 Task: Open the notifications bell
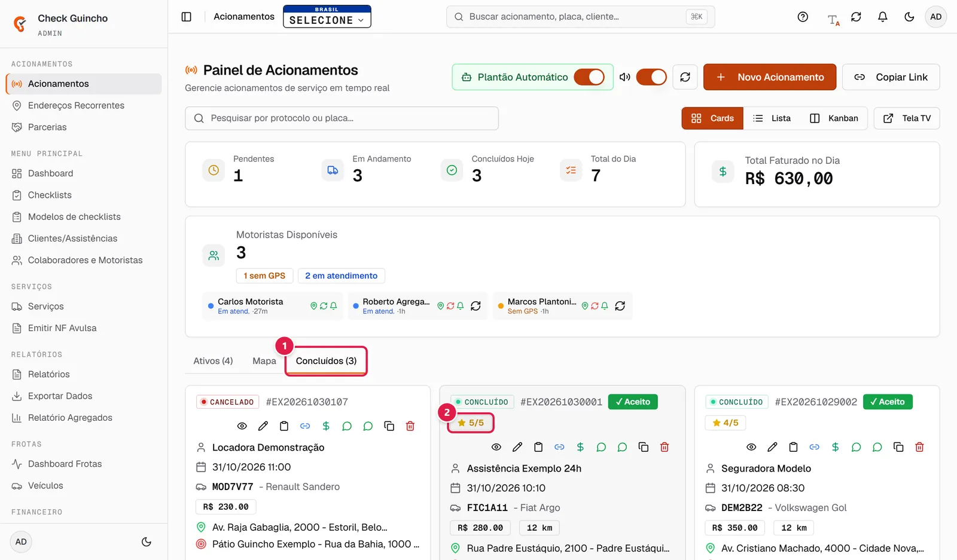point(882,17)
